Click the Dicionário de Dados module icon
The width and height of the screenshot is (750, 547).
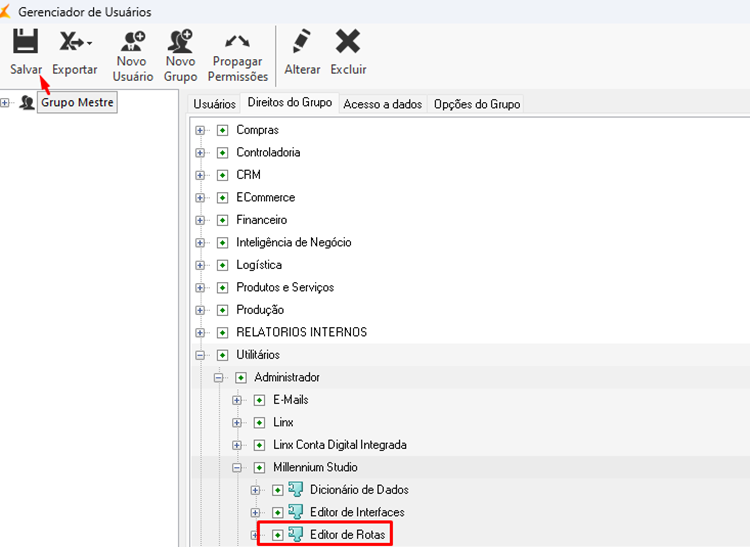[296, 489]
